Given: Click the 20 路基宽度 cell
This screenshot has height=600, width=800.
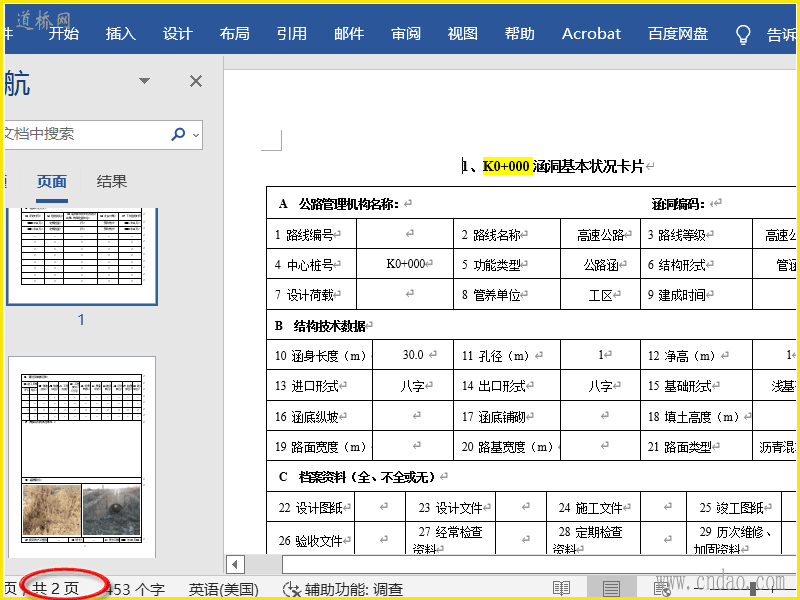Looking at the screenshot, I should click(x=507, y=446).
